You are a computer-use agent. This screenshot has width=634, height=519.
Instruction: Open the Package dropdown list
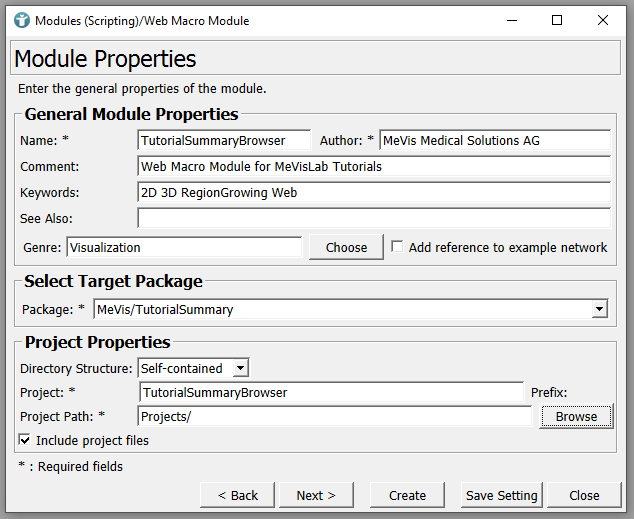coord(599,310)
